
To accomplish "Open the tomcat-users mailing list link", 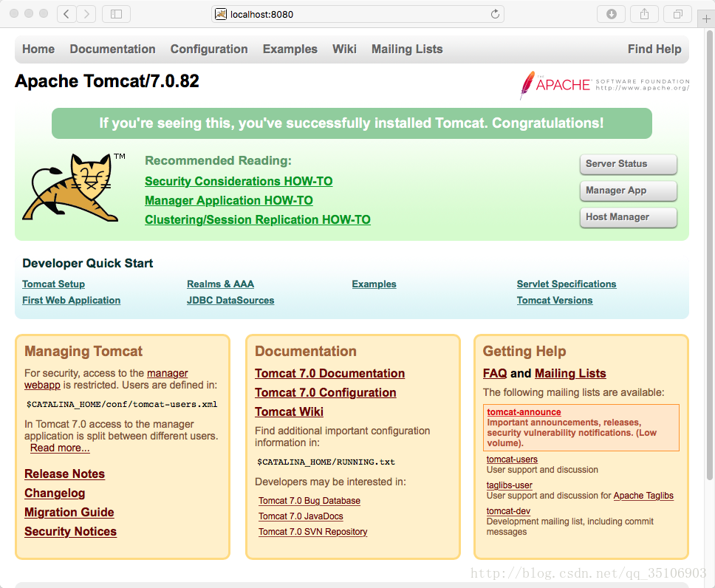I will [512, 459].
